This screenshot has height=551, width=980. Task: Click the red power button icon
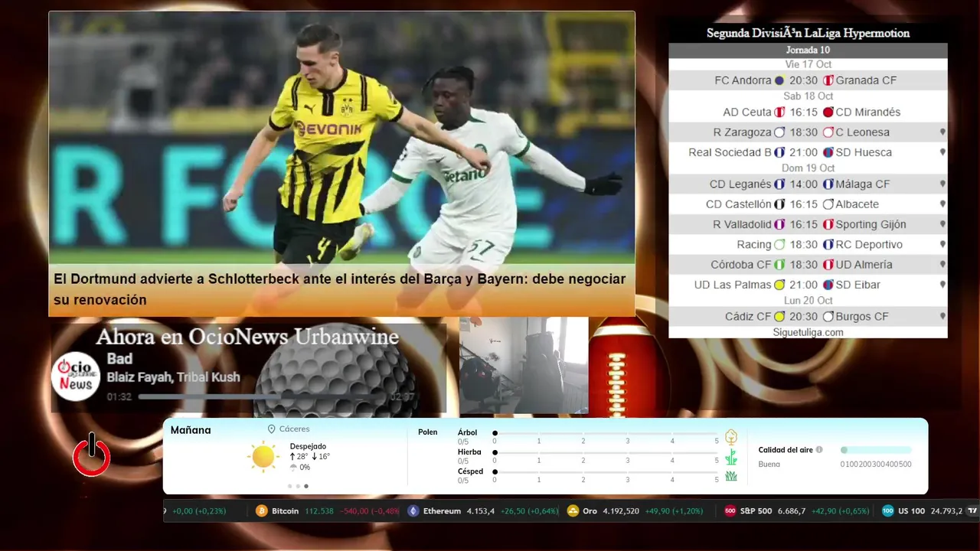[92, 455]
